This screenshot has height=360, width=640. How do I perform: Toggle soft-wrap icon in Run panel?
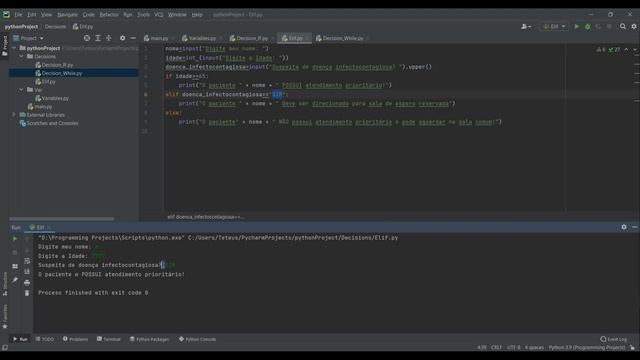(x=27, y=261)
